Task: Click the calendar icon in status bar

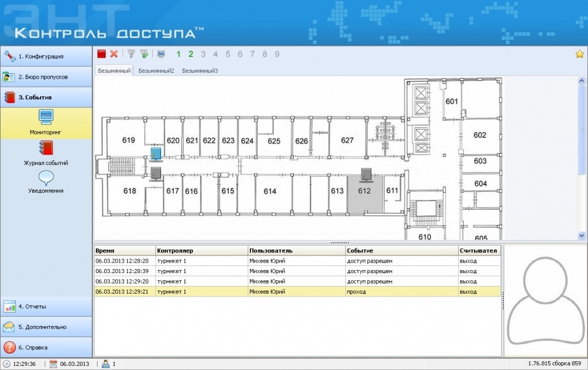Action: point(54,364)
